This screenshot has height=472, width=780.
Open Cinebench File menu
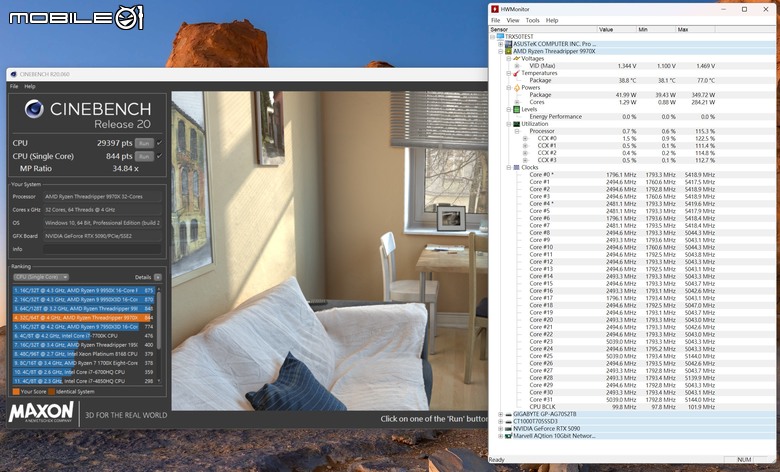pyautogui.click(x=14, y=87)
